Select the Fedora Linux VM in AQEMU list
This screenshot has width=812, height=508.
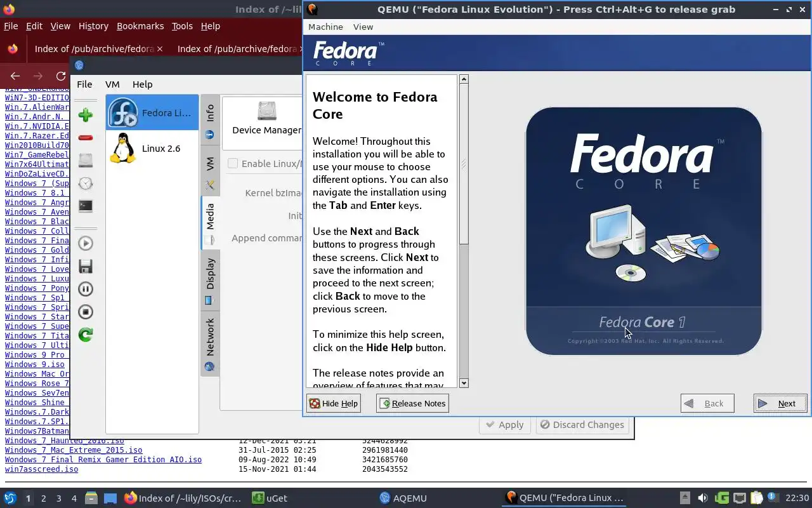[x=152, y=112]
